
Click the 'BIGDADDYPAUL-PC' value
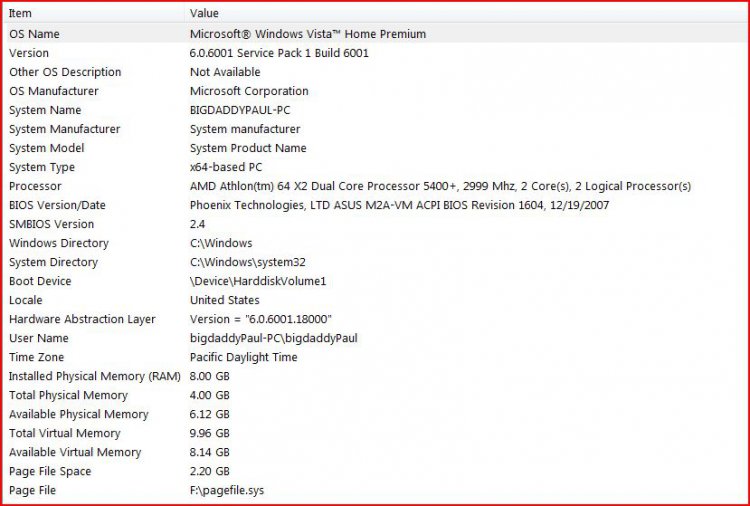tap(240, 110)
